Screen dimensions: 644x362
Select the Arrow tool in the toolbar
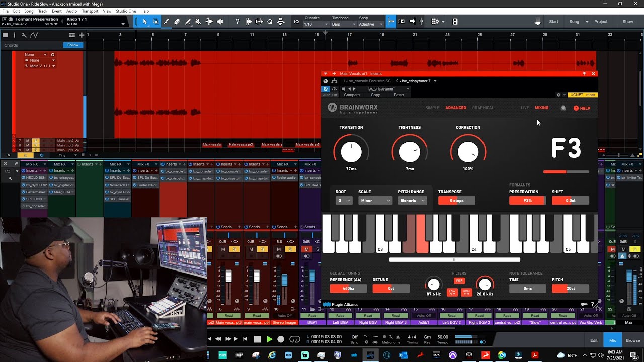point(145,22)
